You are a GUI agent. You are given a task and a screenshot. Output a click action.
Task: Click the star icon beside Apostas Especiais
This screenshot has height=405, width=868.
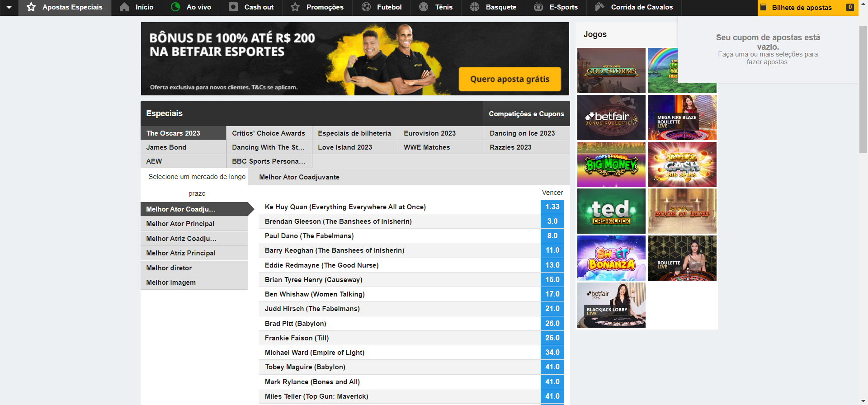point(31,7)
